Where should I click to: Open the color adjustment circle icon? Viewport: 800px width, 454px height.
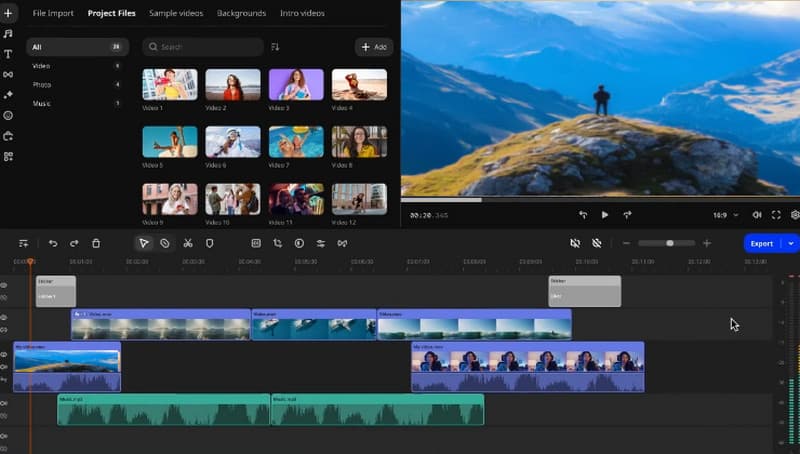click(299, 243)
